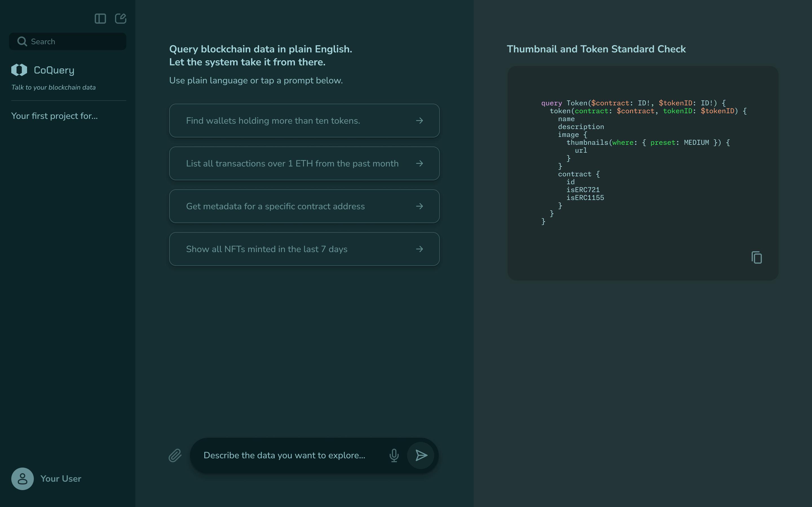
Task: Choose 'Get metadata for a specific contract address'
Action: coord(275,206)
